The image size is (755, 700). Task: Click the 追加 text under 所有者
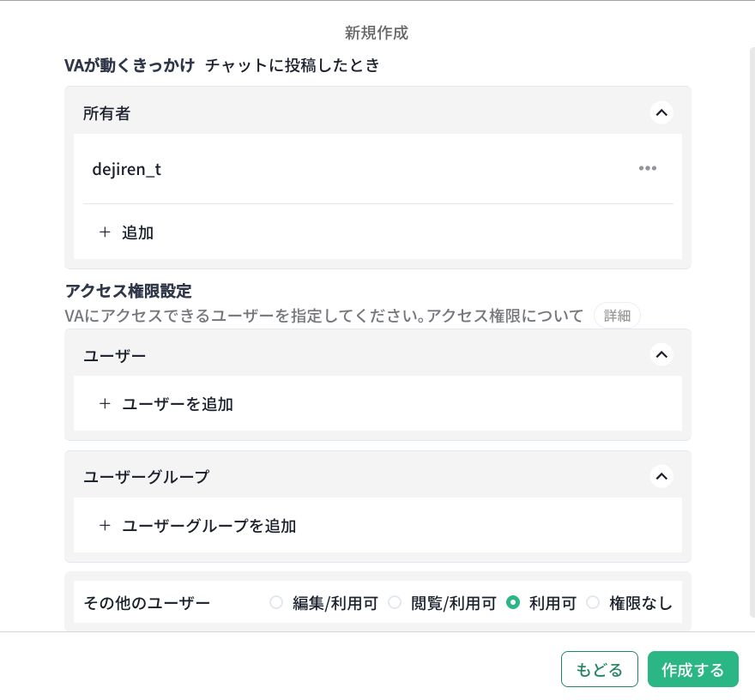pos(138,232)
